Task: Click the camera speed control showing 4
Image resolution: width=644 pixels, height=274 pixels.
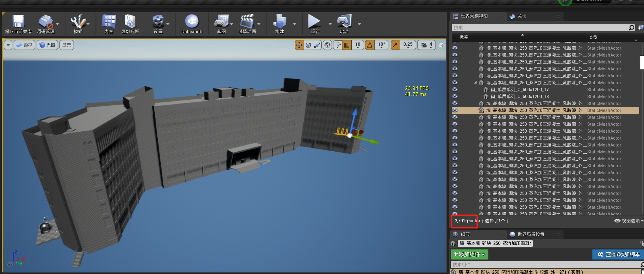Action: click(x=426, y=45)
